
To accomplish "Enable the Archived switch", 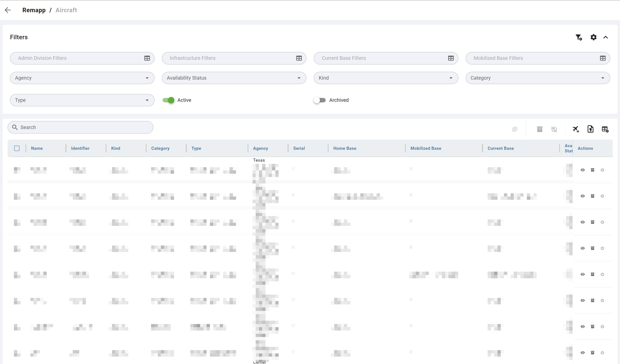I will pyautogui.click(x=320, y=100).
